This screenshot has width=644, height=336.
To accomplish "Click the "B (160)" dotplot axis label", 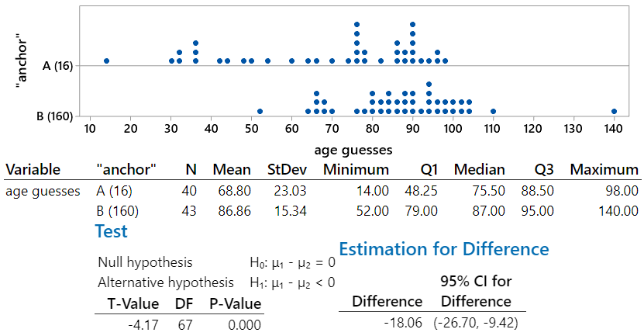I will (x=55, y=116).
